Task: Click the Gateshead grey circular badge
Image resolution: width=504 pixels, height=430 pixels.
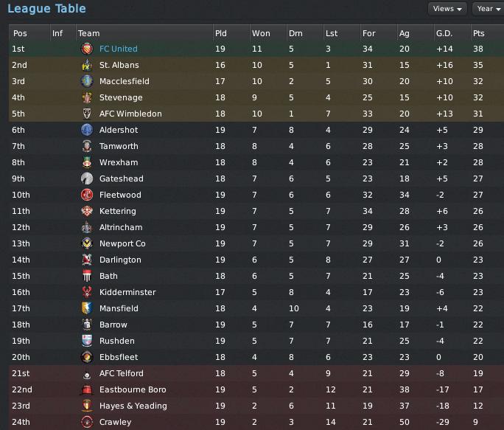Action: (87, 178)
